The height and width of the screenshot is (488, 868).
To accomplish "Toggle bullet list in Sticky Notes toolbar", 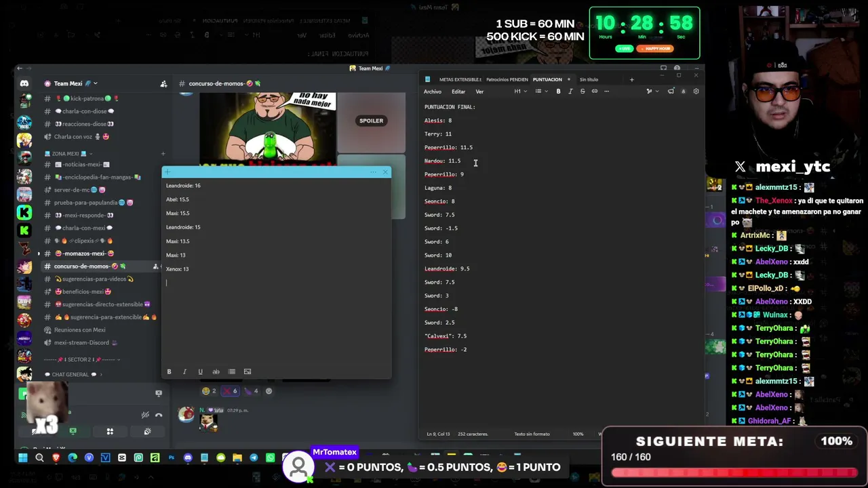I will pos(231,371).
